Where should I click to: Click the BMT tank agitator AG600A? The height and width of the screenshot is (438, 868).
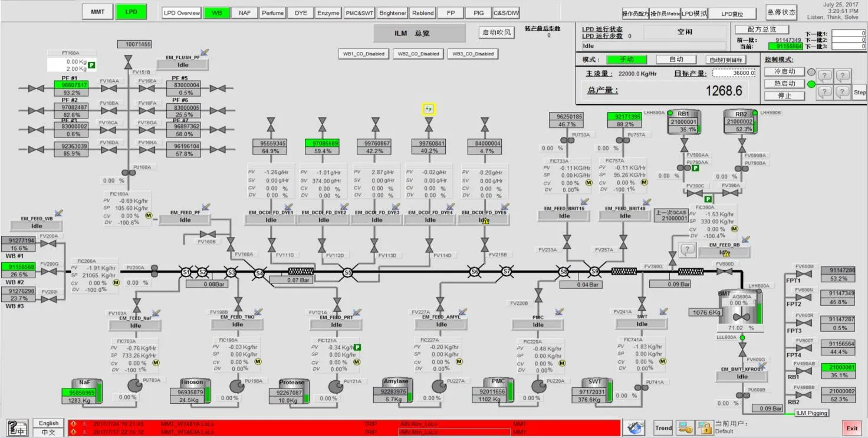point(742,311)
